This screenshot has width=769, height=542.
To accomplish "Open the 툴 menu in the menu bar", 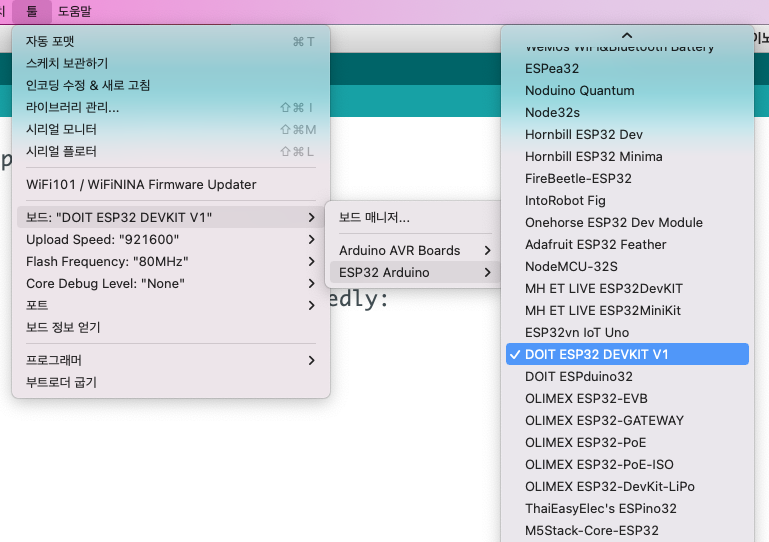I will [32, 11].
